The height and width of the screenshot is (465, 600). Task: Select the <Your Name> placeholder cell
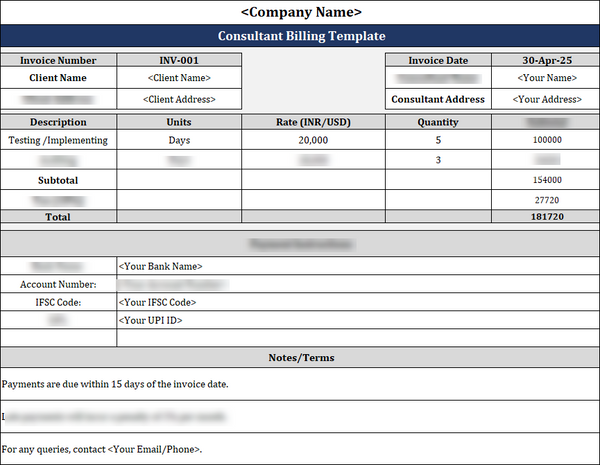[x=544, y=78]
